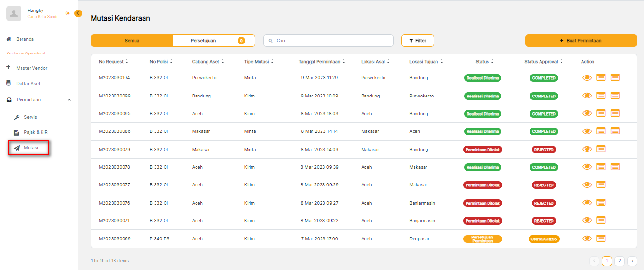This screenshot has width=644, height=270.
Task: Click the list icon for rejected request M2023030079
Action: point(601,149)
